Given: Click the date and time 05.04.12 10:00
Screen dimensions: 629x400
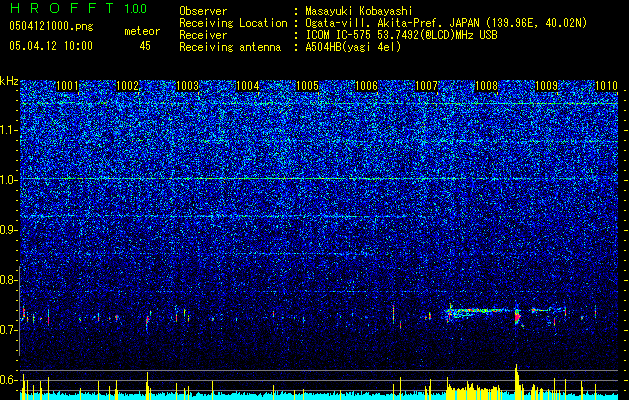Looking at the screenshot, I should [51, 46].
